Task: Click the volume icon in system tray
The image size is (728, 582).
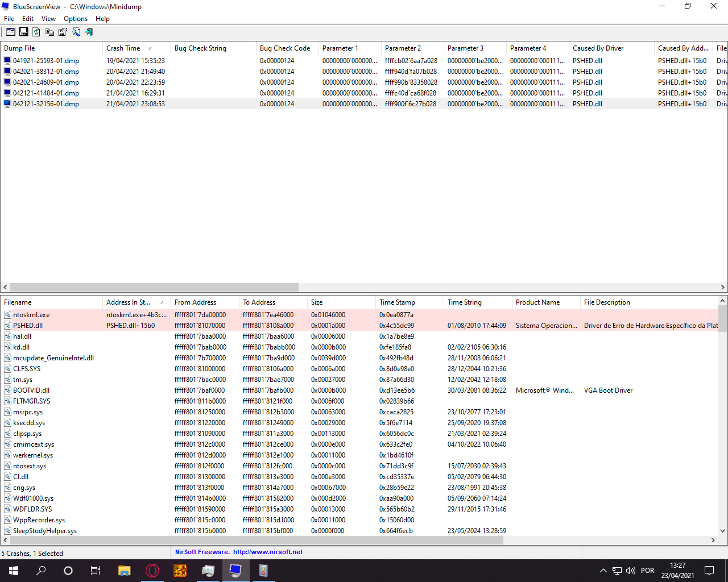Action: [631, 571]
